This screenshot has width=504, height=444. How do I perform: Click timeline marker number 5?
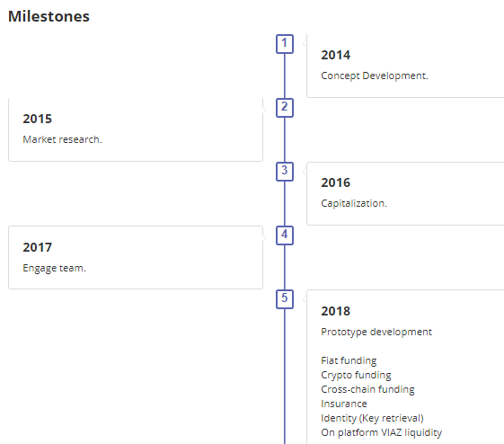[285, 299]
